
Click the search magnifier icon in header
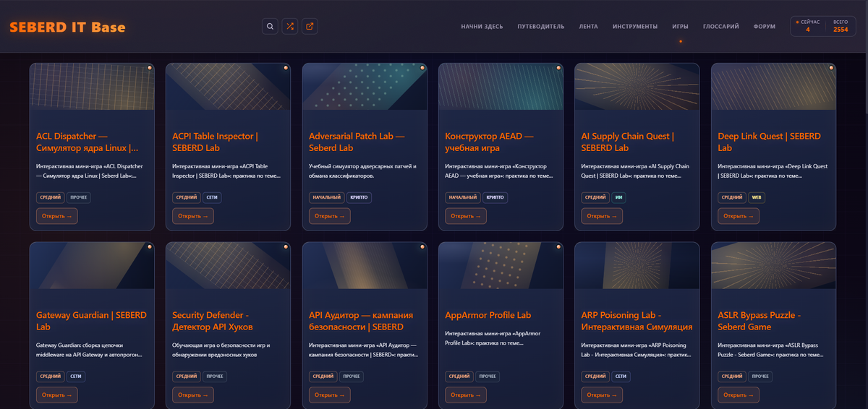point(270,27)
